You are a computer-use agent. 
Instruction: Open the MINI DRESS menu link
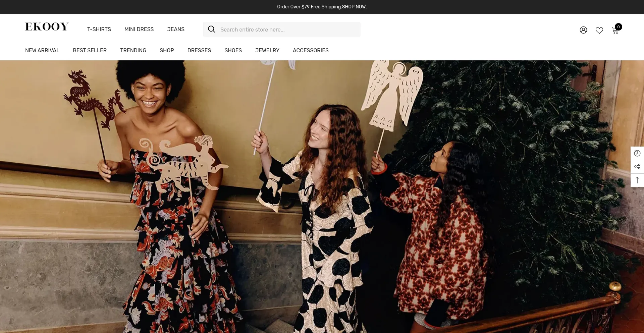[x=139, y=30]
